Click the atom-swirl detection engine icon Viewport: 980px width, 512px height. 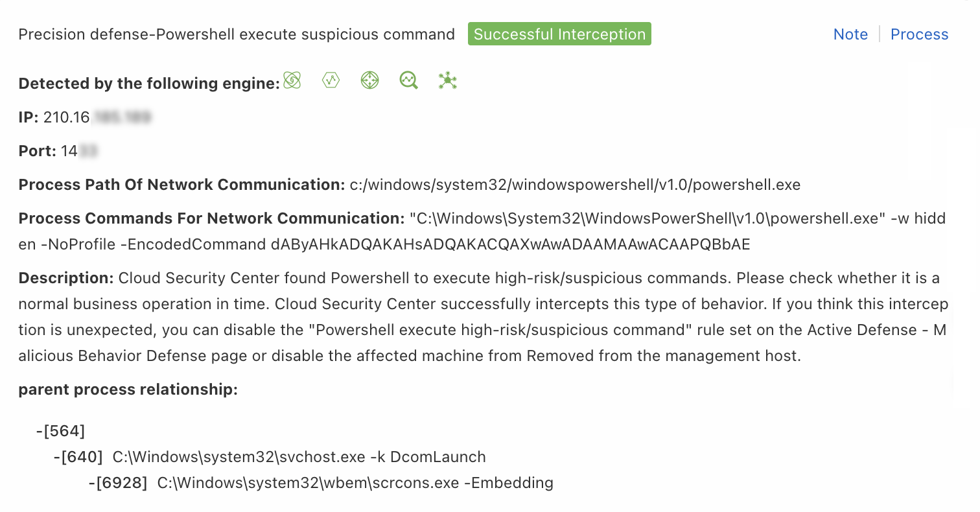[292, 81]
